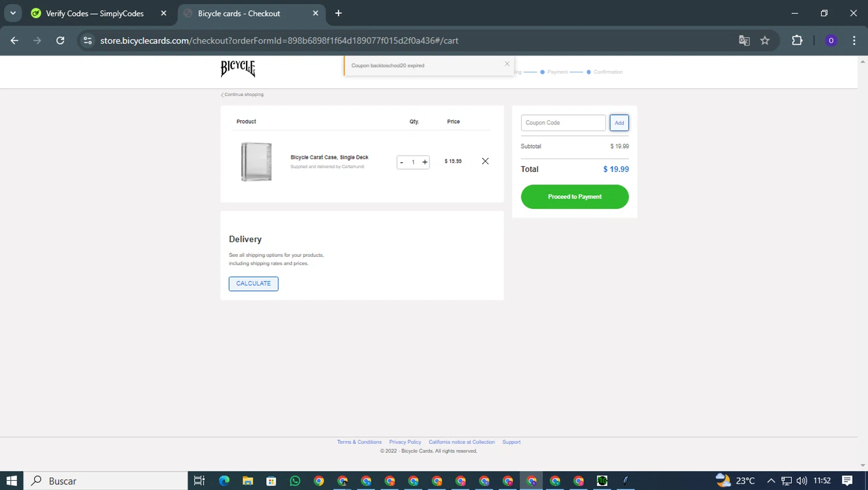
Task: Go back to the previous page
Action: 14,40
